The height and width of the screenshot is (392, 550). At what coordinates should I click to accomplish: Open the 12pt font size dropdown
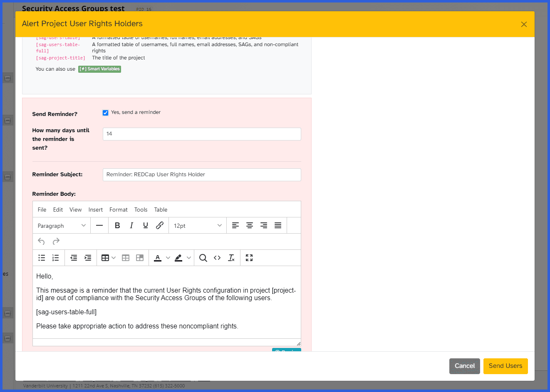click(x=198, y=225)
